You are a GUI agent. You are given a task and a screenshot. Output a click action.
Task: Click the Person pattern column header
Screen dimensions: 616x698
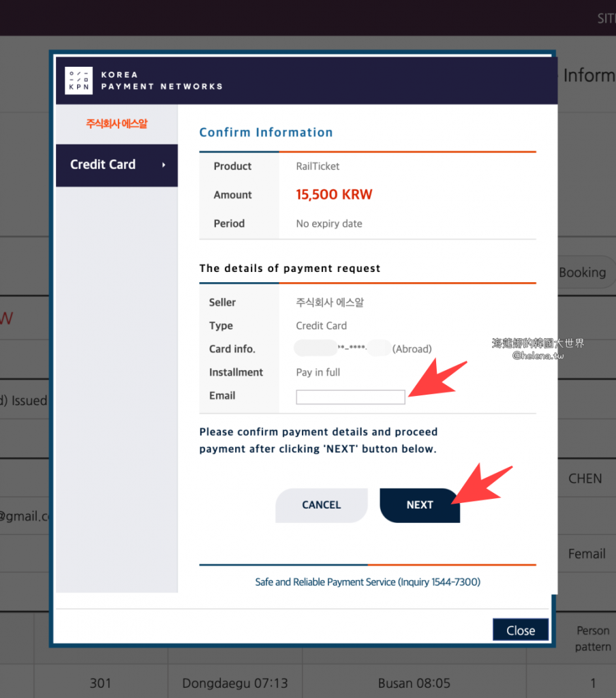pos(592,639)
